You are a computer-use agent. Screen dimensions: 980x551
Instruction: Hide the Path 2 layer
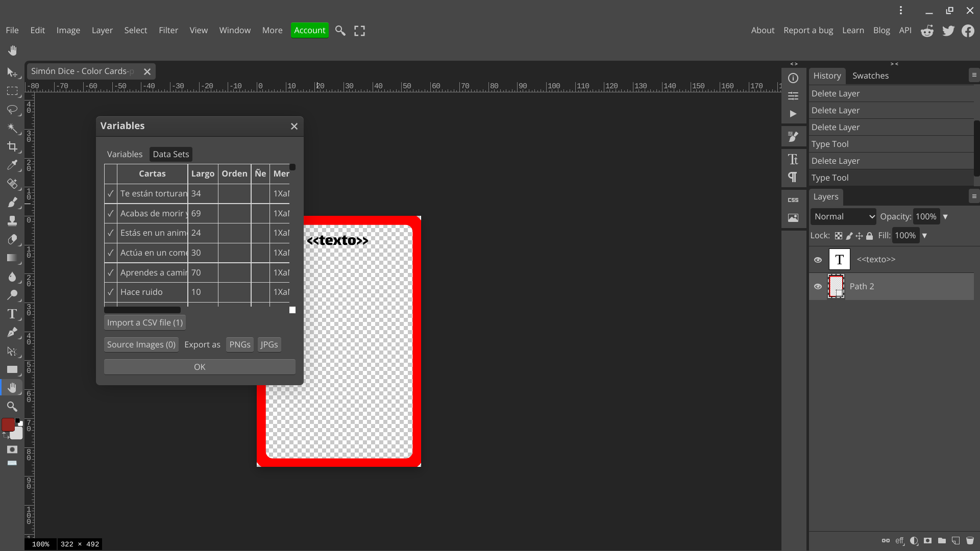[818, 286]
